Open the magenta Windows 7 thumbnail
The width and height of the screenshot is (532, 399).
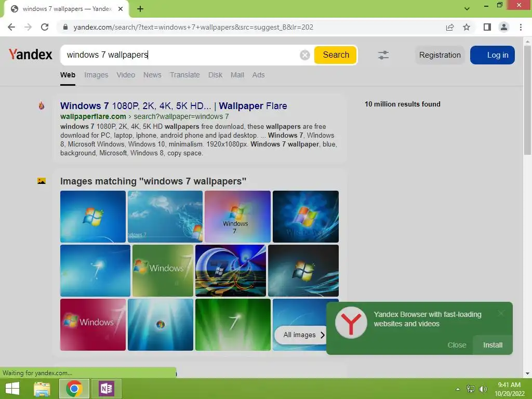[93, 325]
